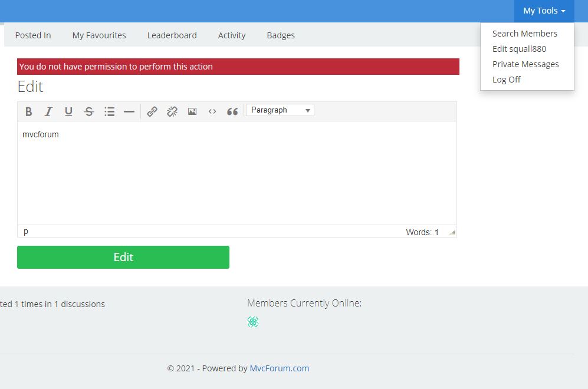Collapse the My Tools dropdown menu
This screenshot has width=588, height=389.
(x=544, y=11)
